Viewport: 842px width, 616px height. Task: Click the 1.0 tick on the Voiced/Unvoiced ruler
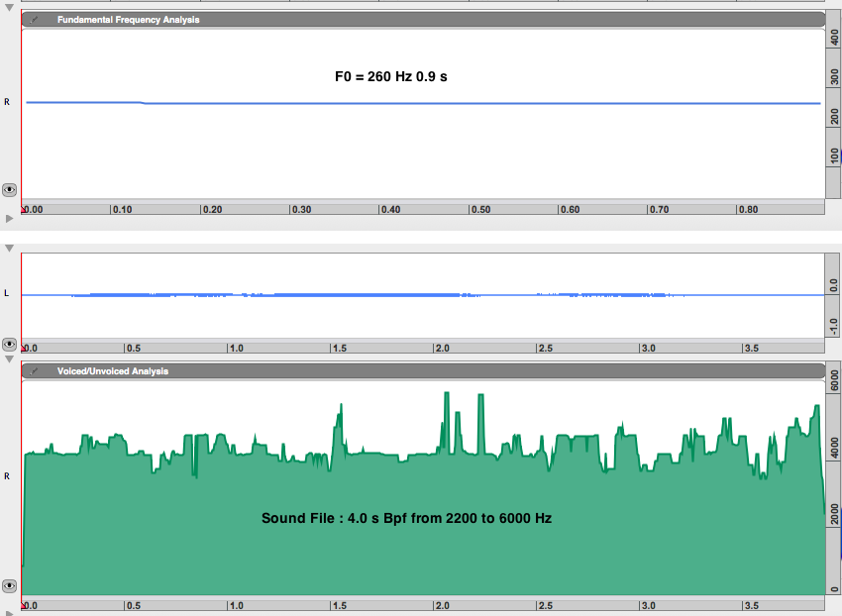236,605
